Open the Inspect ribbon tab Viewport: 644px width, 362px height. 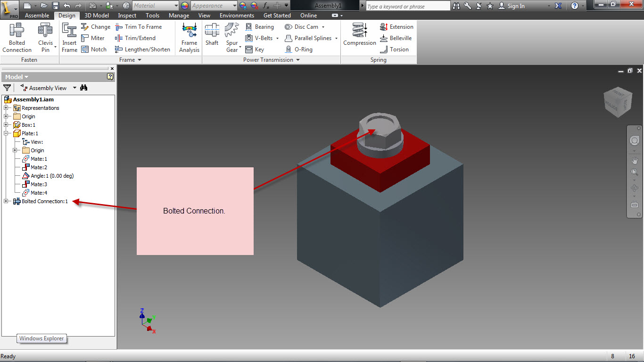click(x=126, y=15)
